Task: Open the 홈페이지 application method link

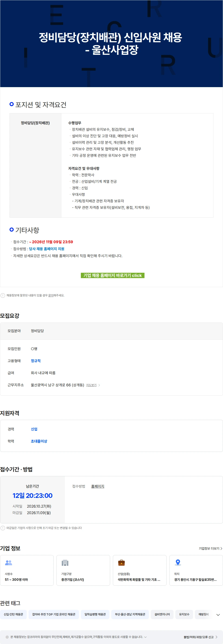Action: coord(98,486)
